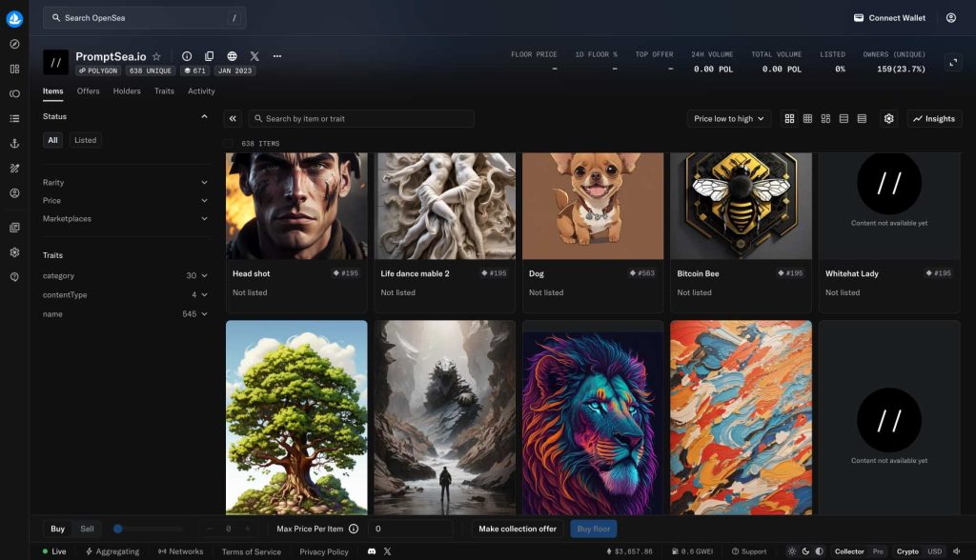The width and height of the screenshot is (976, 560).
Task: Favorite PromptSea.io with the star icon
Action: click(157, 56)
